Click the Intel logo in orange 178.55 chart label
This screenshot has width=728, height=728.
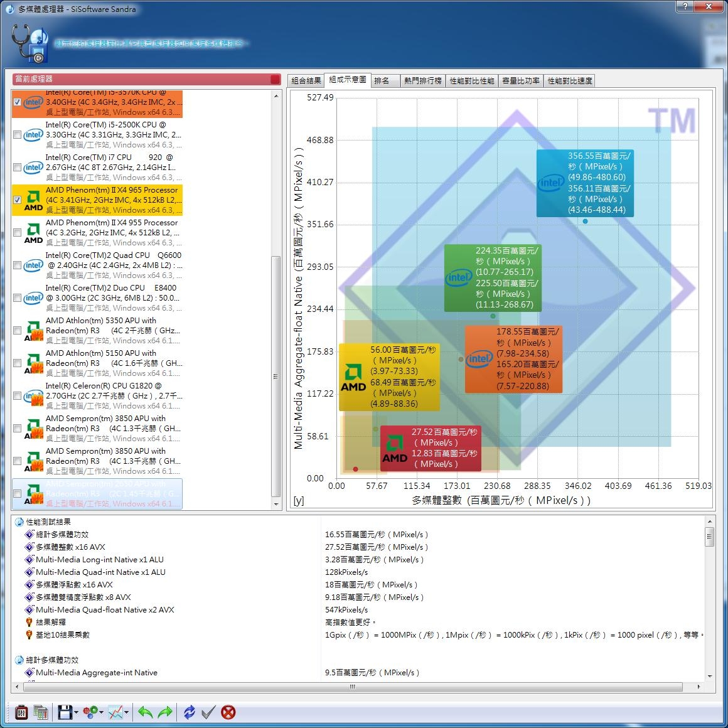coord(479,358)
